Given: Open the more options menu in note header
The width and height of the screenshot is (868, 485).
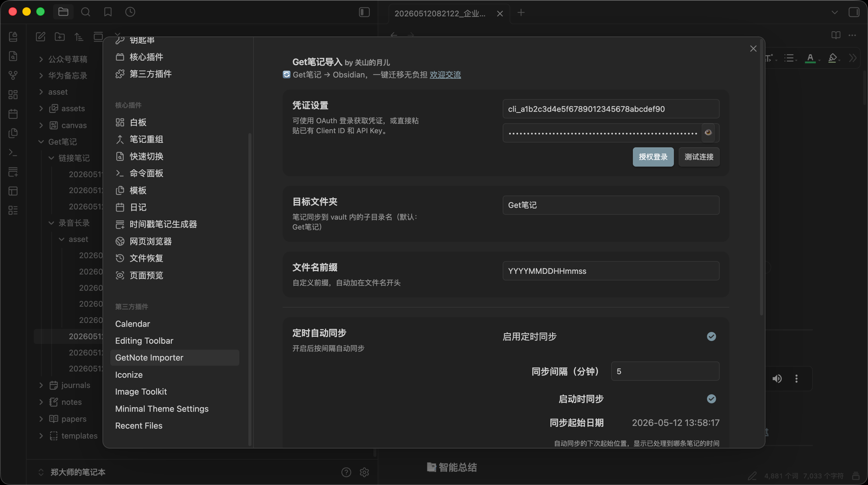Looking at the screenshot, I should click(852, 35).
